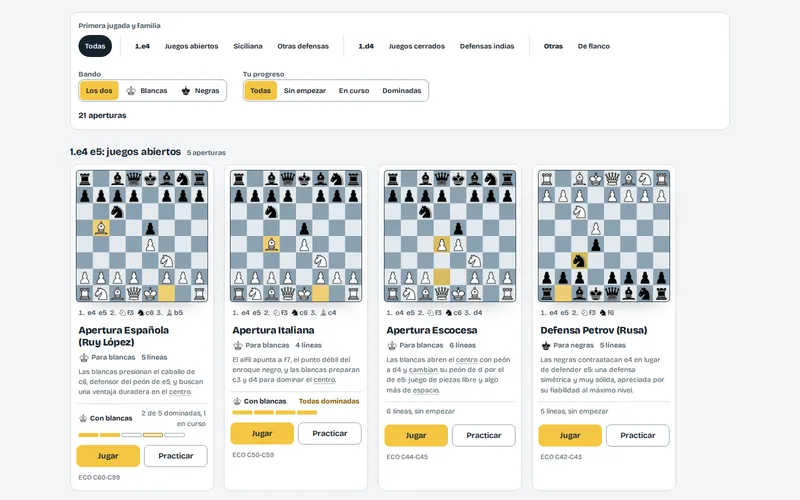Filter progress by Sin empezar
800x500 pixels.
coord(305,90)
